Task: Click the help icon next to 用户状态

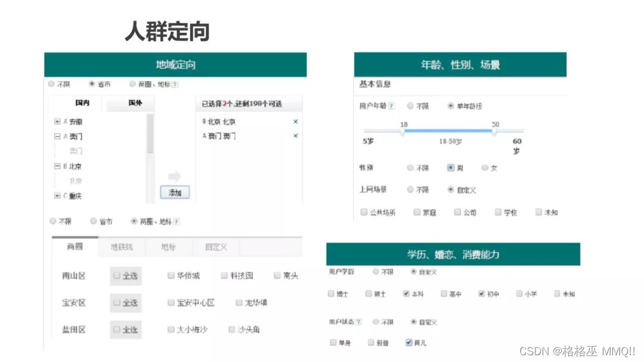Action: [x=359, y=321]
